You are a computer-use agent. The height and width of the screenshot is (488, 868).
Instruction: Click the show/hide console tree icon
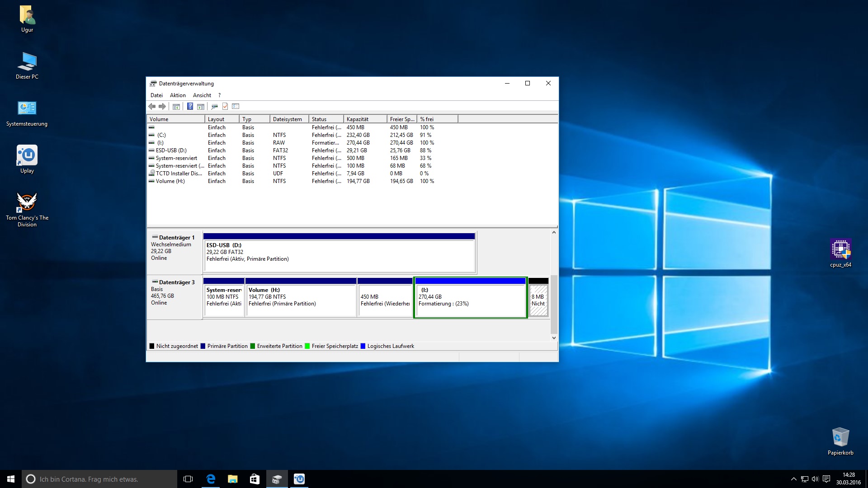coord(176,107)
